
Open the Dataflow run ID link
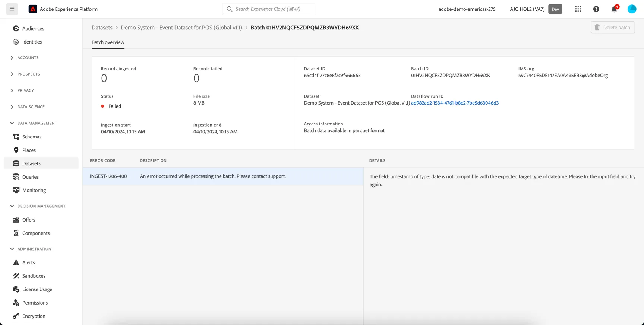tap(455, 103)
